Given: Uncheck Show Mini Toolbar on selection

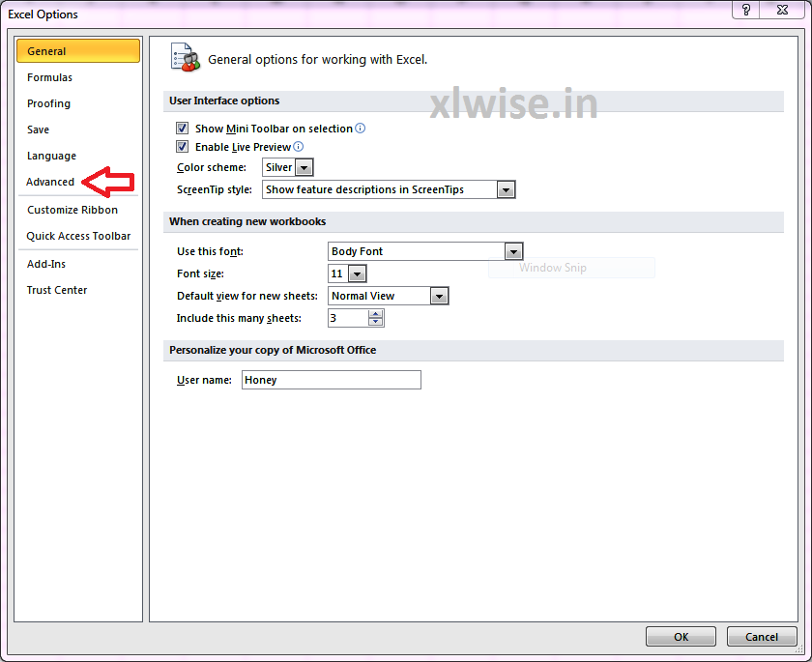Looking at the screenshot, I should click(x=183, y=127).
